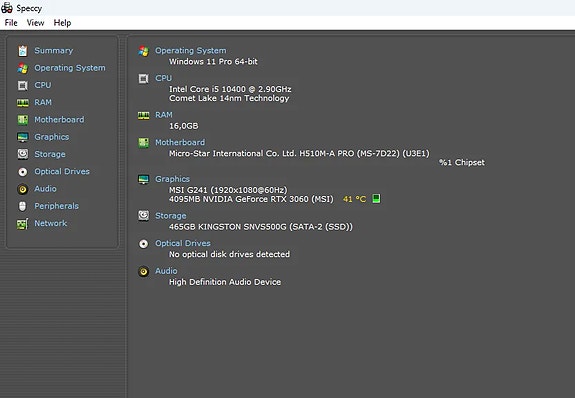Click the Audio heading link in summary
This screenshot has height=398, width=575.
click(x=166, y=271)
